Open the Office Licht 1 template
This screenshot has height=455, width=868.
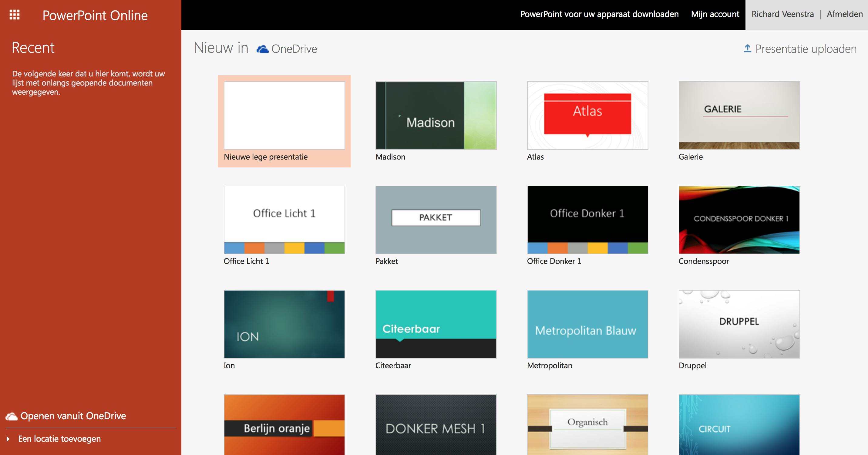pyautogui.click(x=284, y=220)
